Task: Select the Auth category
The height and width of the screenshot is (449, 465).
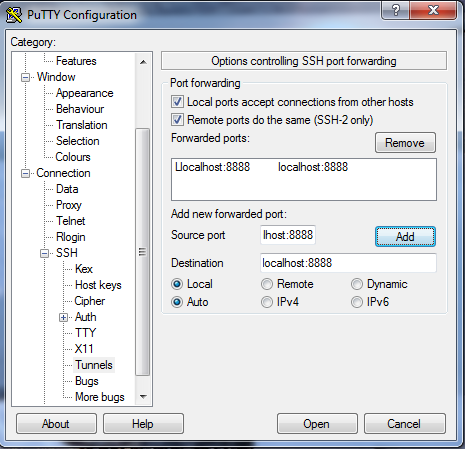Action: pyautogui.click(x=86, y=317)
